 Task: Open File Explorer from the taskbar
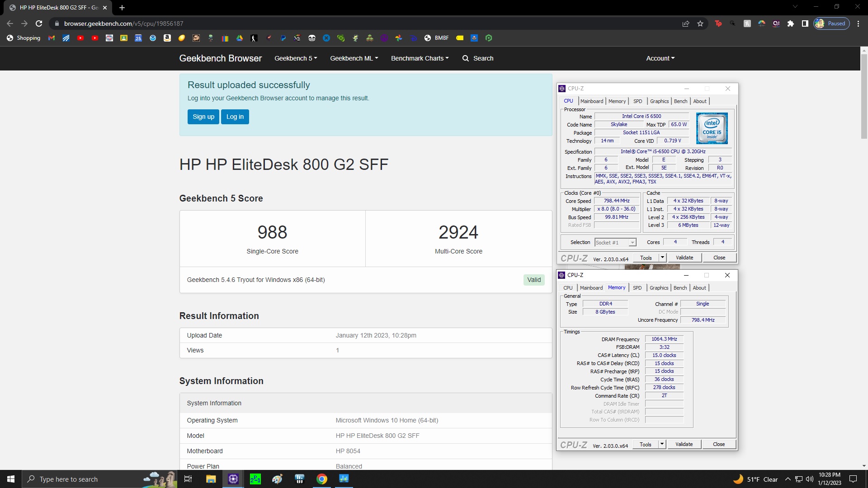click(x=211, y=479)
